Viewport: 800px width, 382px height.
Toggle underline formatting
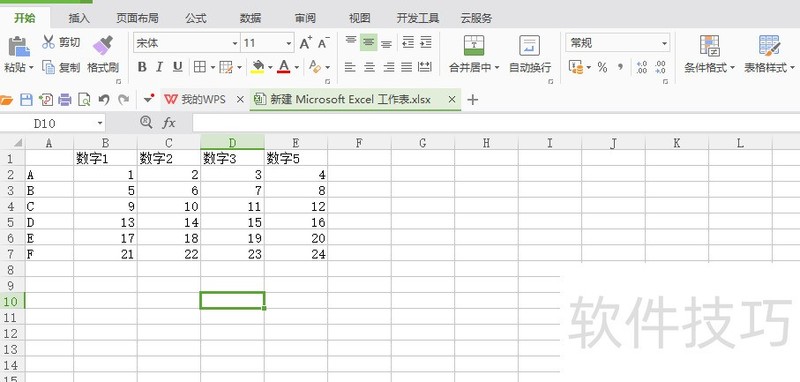tap(177, 67)
